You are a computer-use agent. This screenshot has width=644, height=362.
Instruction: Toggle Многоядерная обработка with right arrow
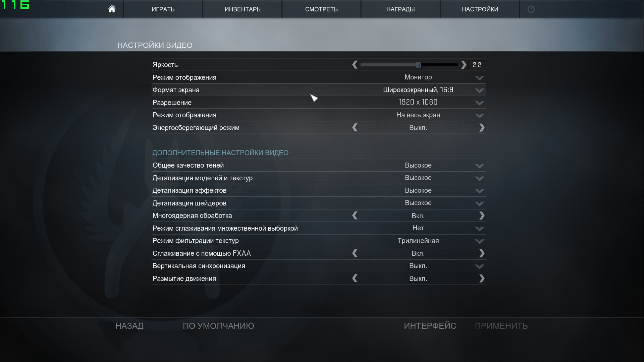coord(482,216)
